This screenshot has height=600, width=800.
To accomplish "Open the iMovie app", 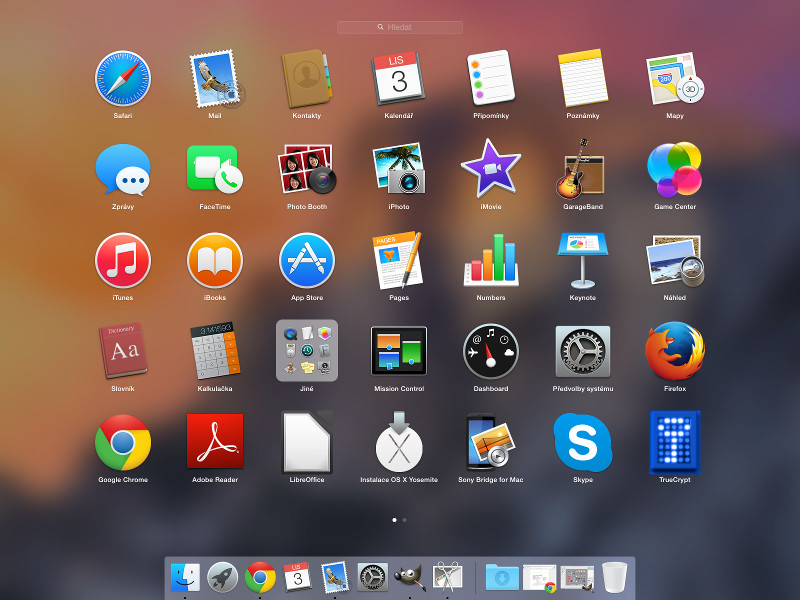I will 491,168.
